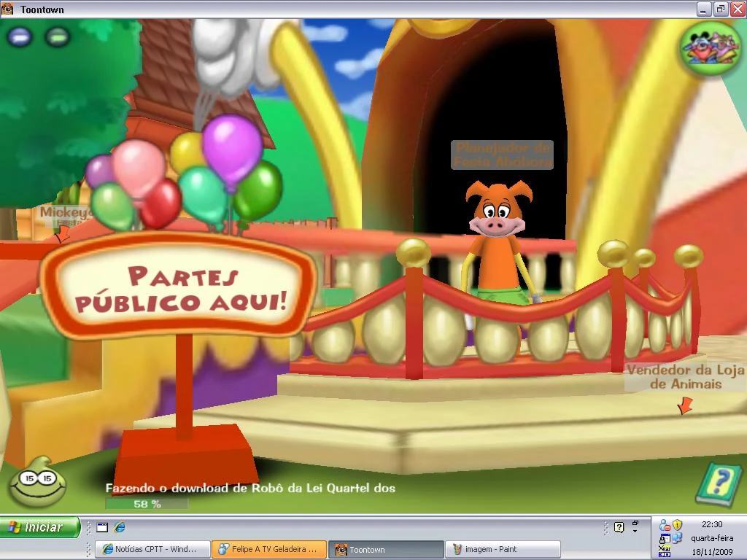This screenshot has width=747, height=560.
Task: Open the language bar options arrow
Action: pyautogui.click(x=635, y=531)
